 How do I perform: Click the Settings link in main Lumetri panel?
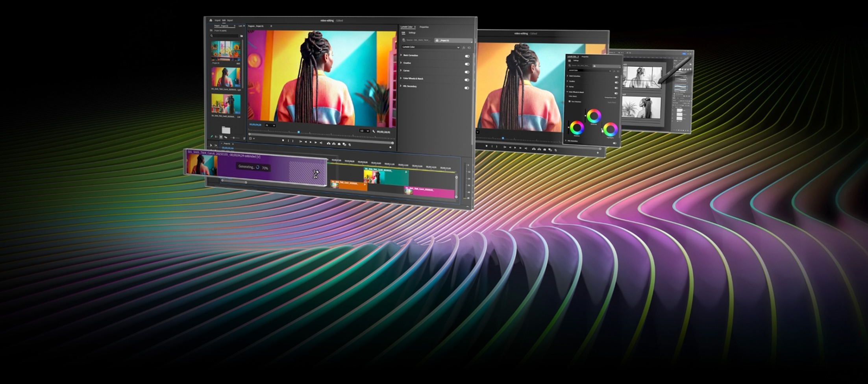pyautogui.click(x=412, y=33)
